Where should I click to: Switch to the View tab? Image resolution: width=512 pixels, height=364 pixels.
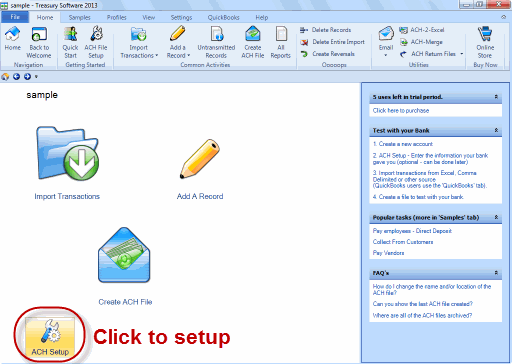149,17
